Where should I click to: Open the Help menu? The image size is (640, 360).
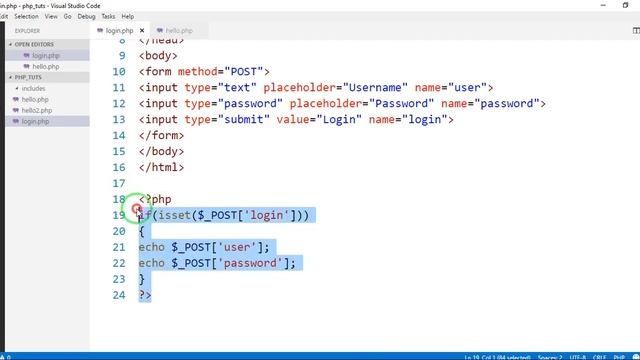click(x=128, y=16)
